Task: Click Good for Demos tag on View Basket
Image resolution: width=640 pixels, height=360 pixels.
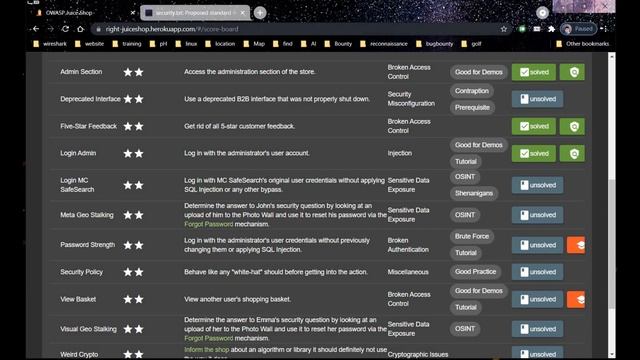Action: [x=479, y=291]
